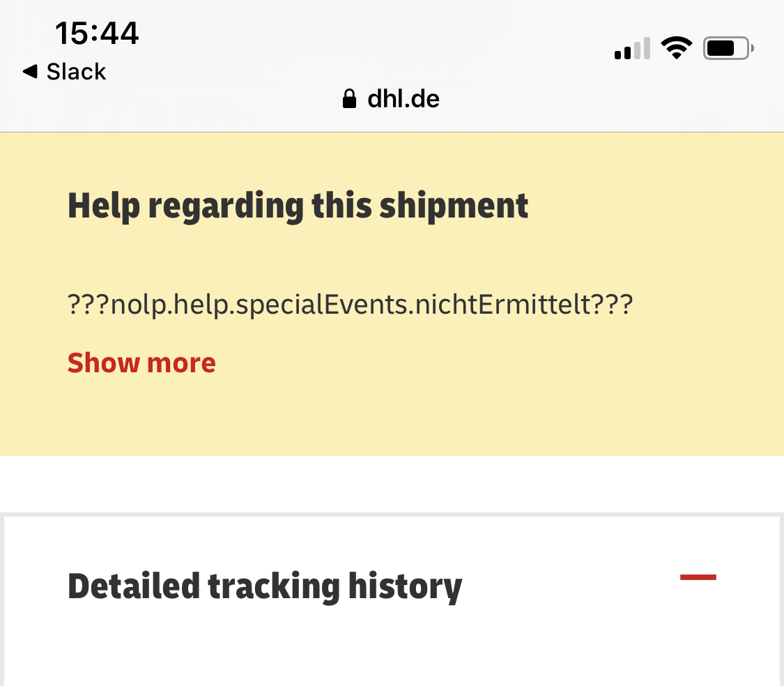The width and height of the screenshot is (784, 686).
Task: Click the red Show more link
Action: (141, 363)
